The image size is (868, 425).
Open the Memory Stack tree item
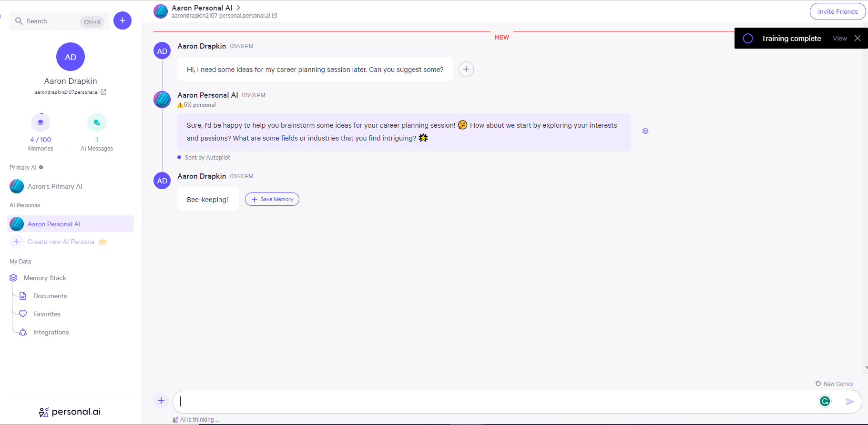[x=45, y=278]
